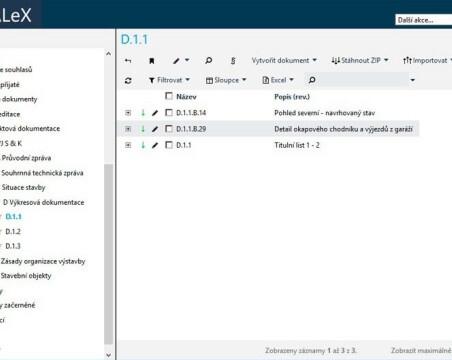
Task: Open the Filtrovat dropdown
Action: click(169, 80)
